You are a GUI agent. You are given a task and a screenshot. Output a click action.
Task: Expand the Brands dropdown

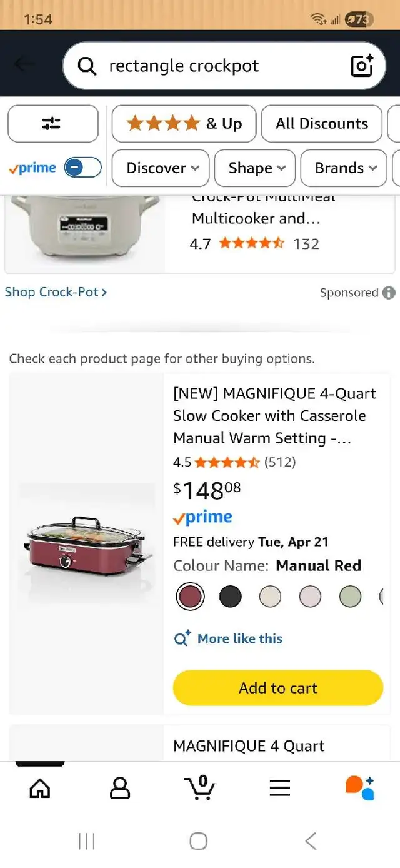(x=343, y=168)
